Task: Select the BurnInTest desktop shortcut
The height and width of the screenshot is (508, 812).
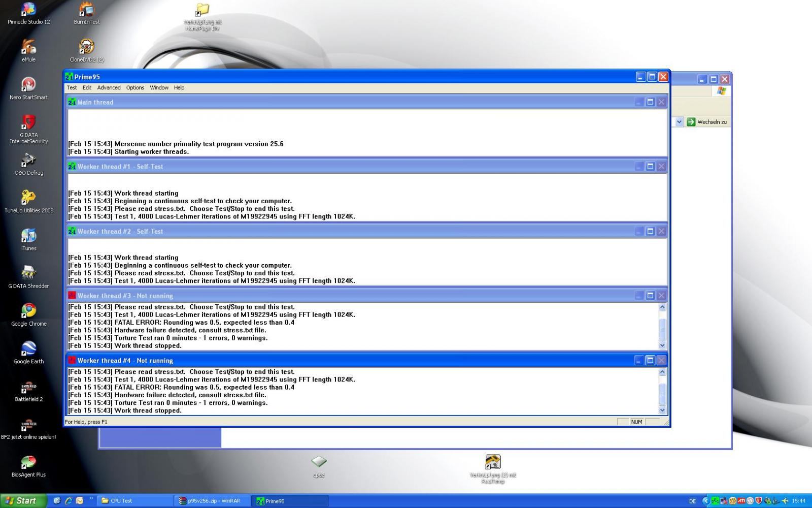Action: pos(87,14)
